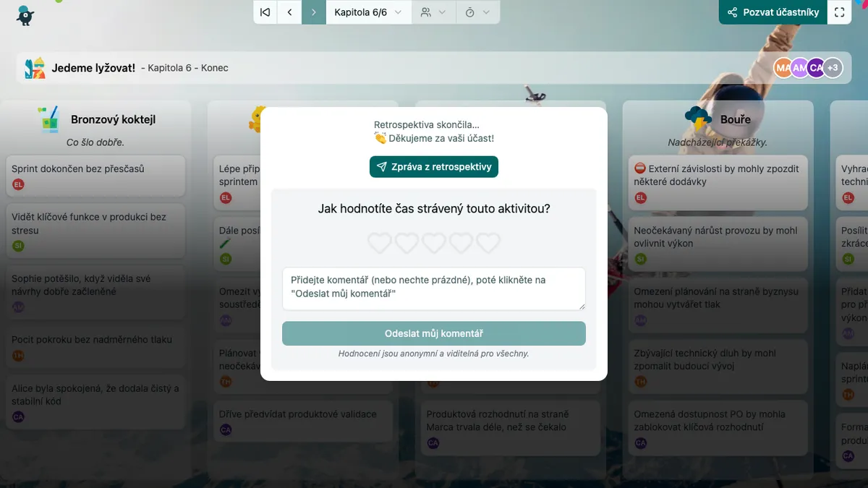Viewport: 868px width, 488px height.
Task: Click the mascot logo at top left
Action: [25, 15]
